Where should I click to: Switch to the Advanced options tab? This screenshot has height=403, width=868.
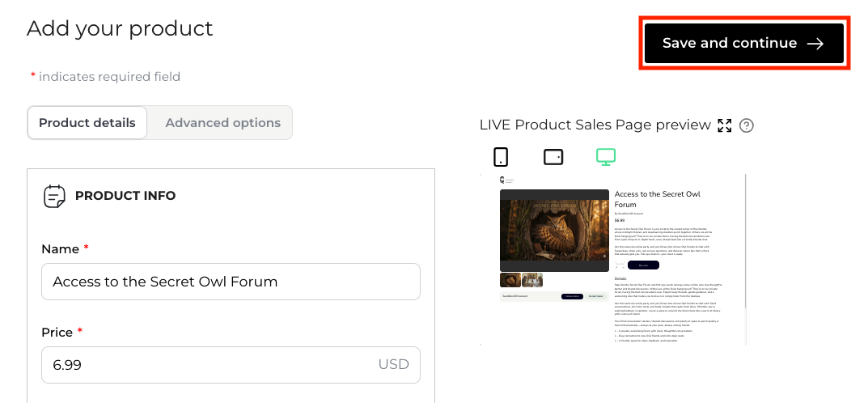pyautogui.click(x=222, y=123)
